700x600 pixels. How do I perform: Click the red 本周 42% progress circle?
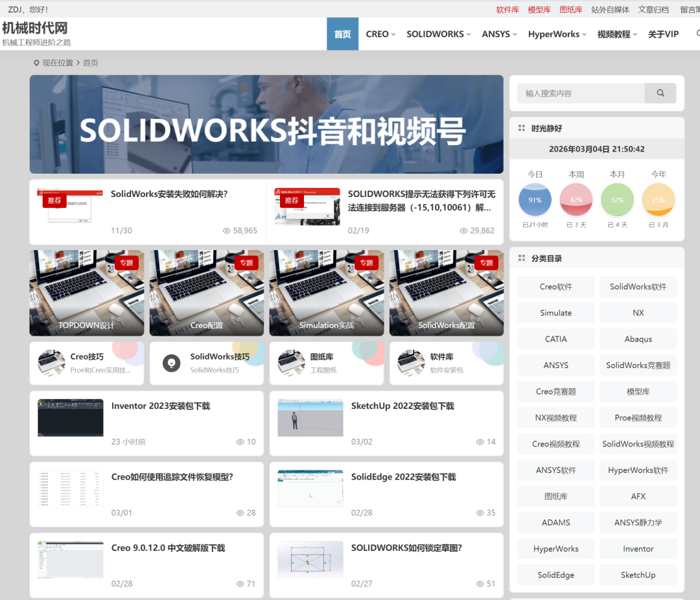coord(576,200)
